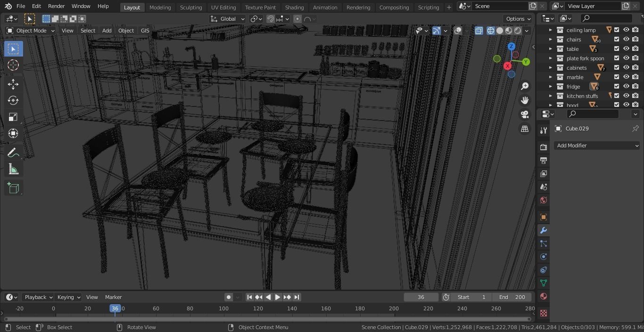
Task: Activate the Move tool
Action: [x=13, y=84]
